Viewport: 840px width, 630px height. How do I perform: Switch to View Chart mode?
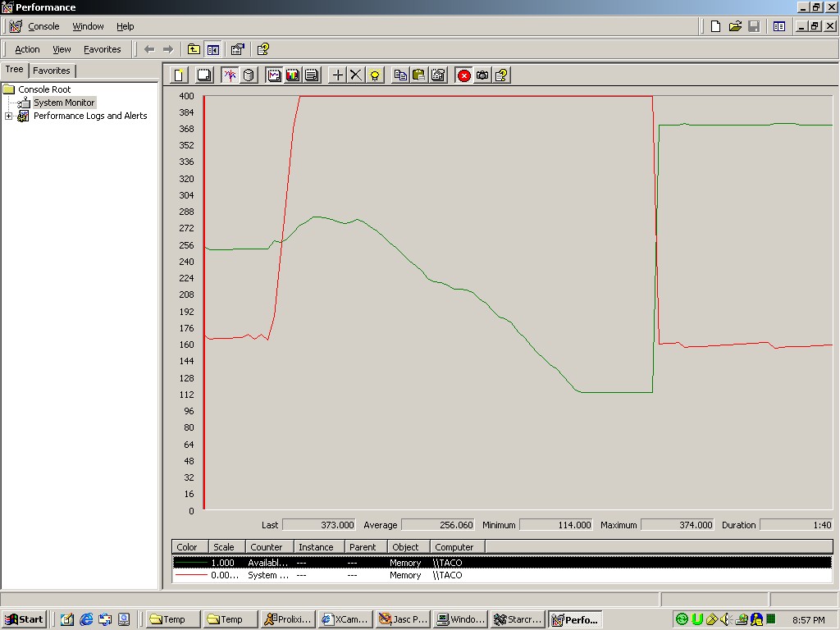point(274,75)
